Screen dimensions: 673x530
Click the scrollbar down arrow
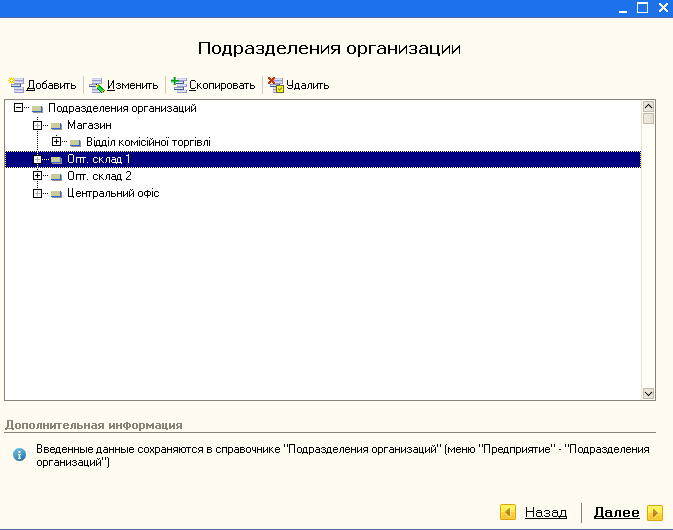(648, 394)
